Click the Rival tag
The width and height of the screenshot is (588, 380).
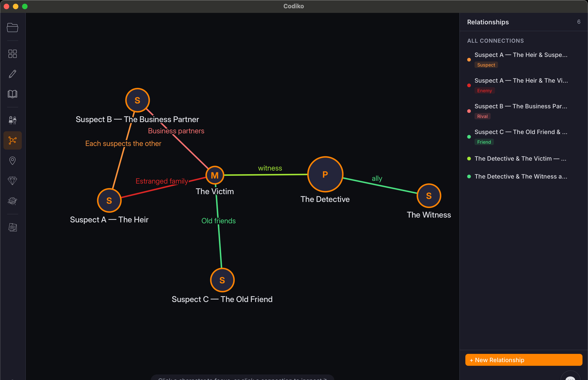(482, 116)
